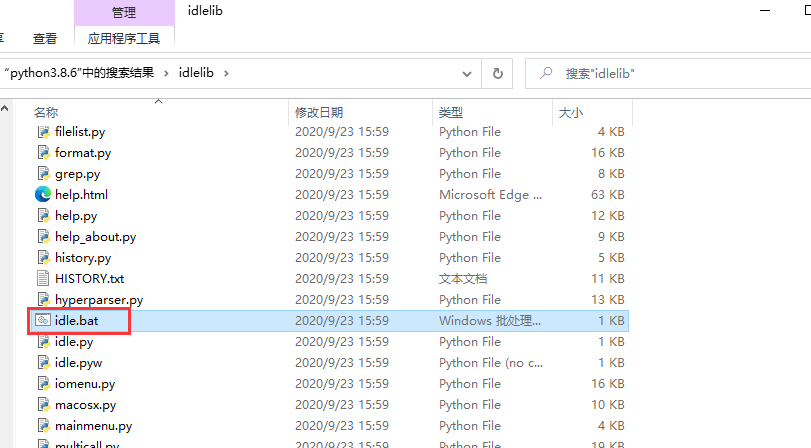The width and height of the screenshot is (811, 448).
Task: Click the HISTORY.txt text document icon
Action: pos(43,279)
